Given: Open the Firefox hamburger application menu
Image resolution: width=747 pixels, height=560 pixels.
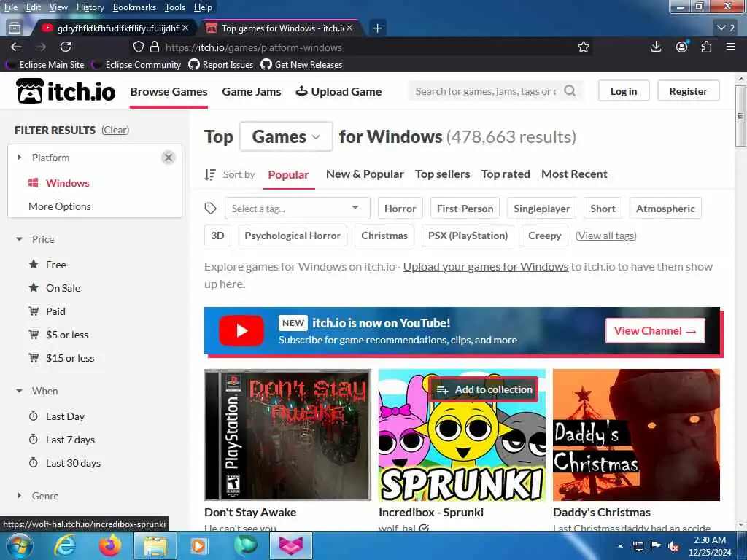Looking at the screenshot, I should (x=731, y=47).
